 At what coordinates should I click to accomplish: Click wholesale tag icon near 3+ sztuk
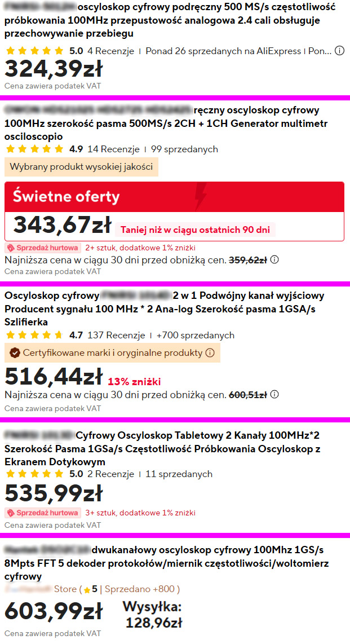click(12, 513)
